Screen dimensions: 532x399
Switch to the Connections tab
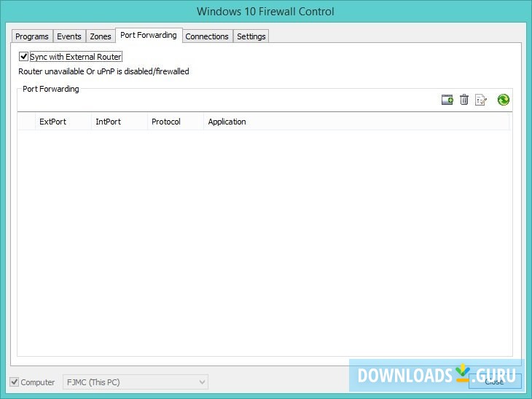click(207, 36)
